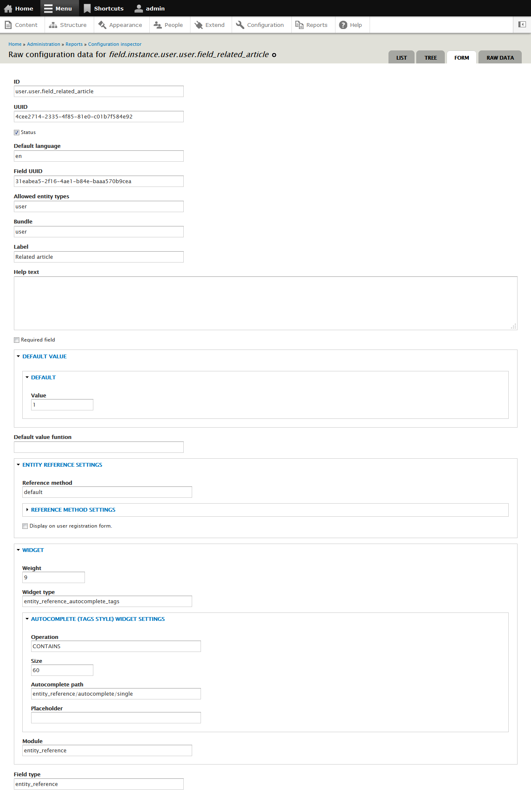This screenshot has height=812, width=531.
Task: Collapse the WIDGET section
Action: pyautogui.click(x=32, y=549)
